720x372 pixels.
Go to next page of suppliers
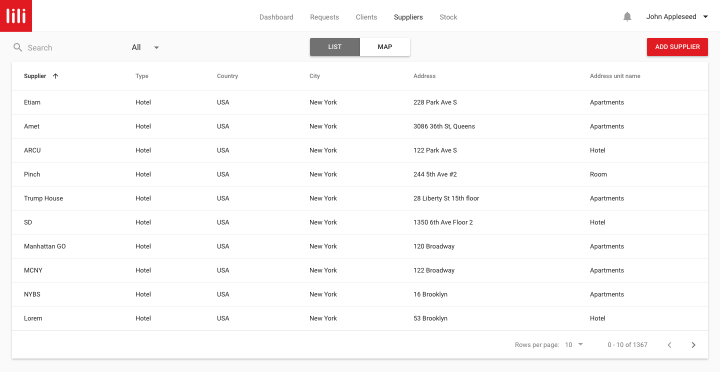[x=693, y=345]
